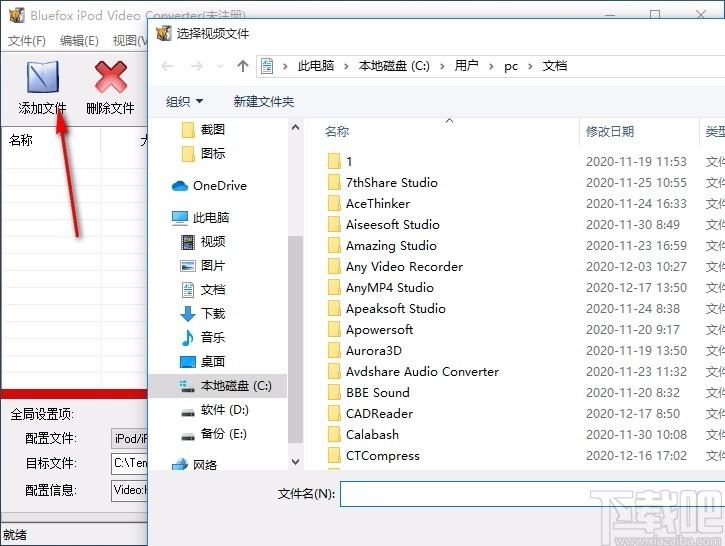The height and width of the screenshot is (546, 725).
Task: Open the 编辑(E) menu in Bluefox window
Action: [79, 41]
